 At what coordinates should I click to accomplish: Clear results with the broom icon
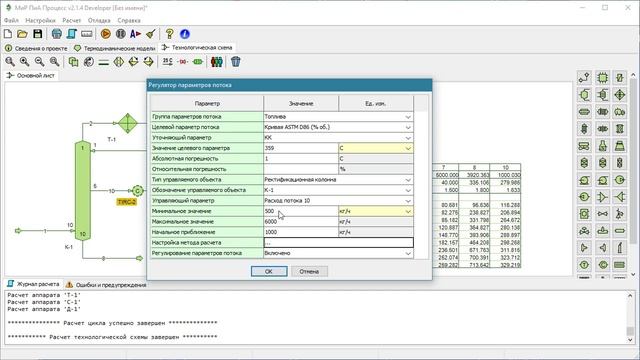tap(151, 34)
